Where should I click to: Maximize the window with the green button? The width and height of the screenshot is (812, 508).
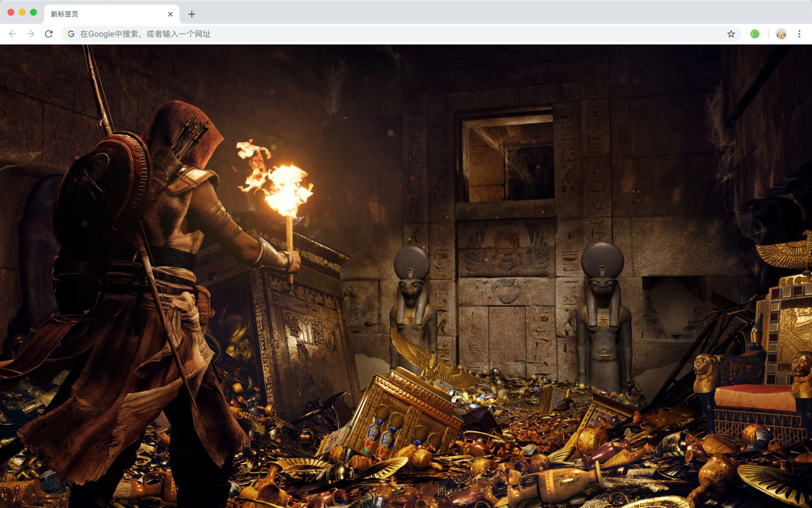(34, 13)
